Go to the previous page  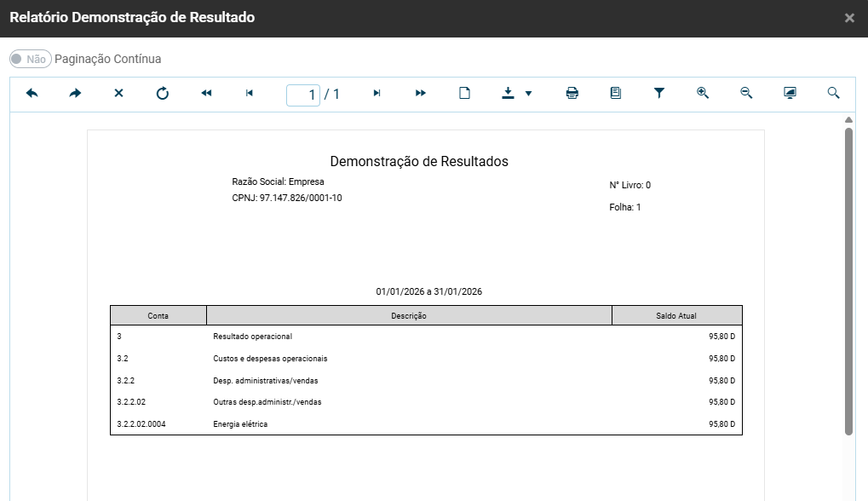click(x=249, y=93)
